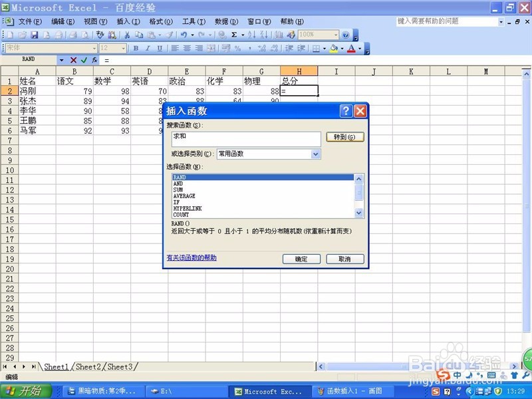Screen dimensions: 532x399
Task: Click the AutoSum sigma icon
Action: [234, 35]
